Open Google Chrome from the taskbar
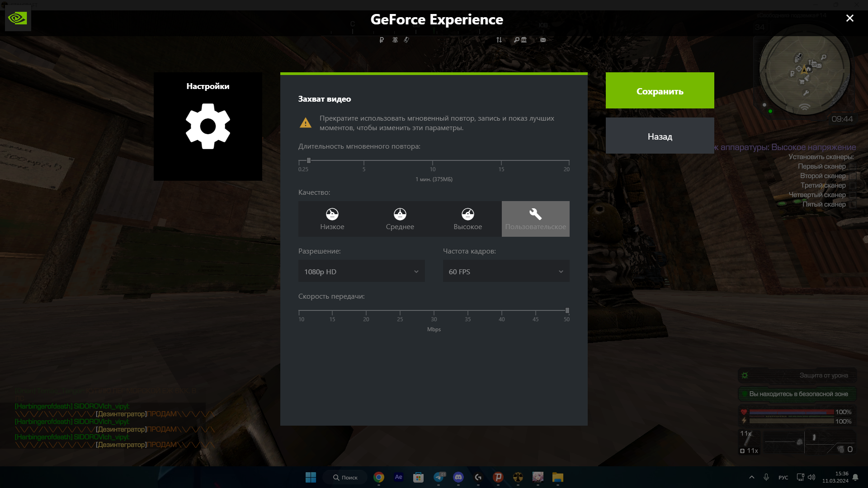The width and height of the screenshot is (868, 488). 379,477
